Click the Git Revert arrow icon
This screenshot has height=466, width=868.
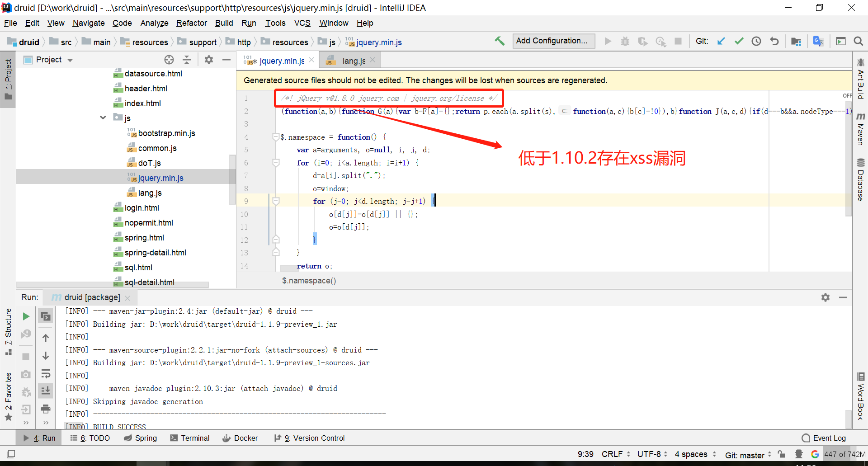(774, 41)
